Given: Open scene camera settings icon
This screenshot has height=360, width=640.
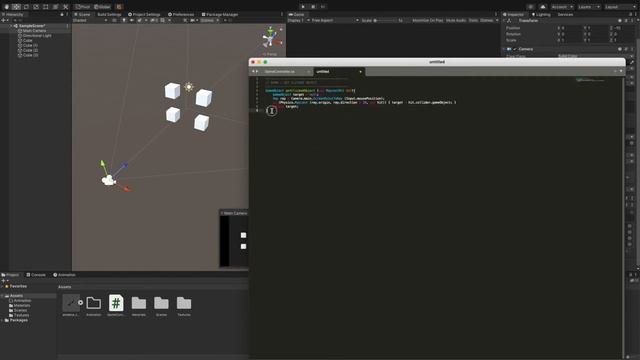Looking at the screenshot, I should (x=193, y=20).
